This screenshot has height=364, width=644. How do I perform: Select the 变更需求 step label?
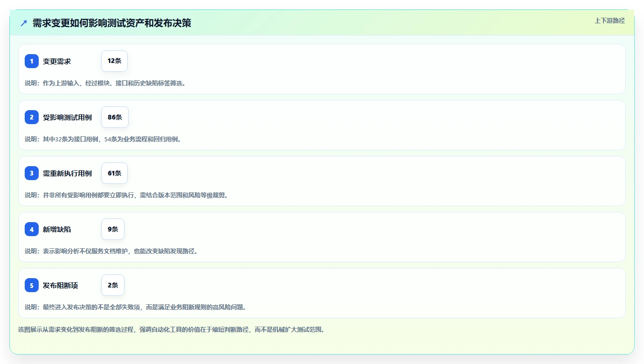coord(57,61)
